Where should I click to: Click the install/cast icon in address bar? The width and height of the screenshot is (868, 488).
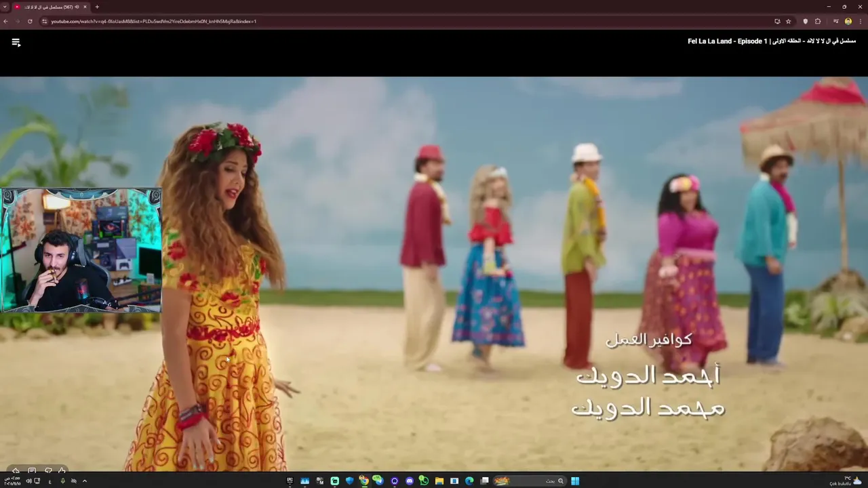click(x=777, y=21)
